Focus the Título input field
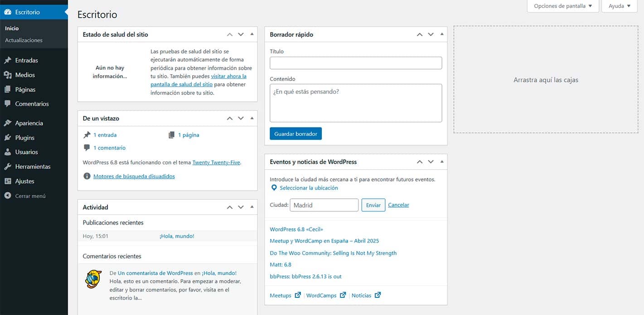Viewport: 644px width, 315px height. point(356,63)
